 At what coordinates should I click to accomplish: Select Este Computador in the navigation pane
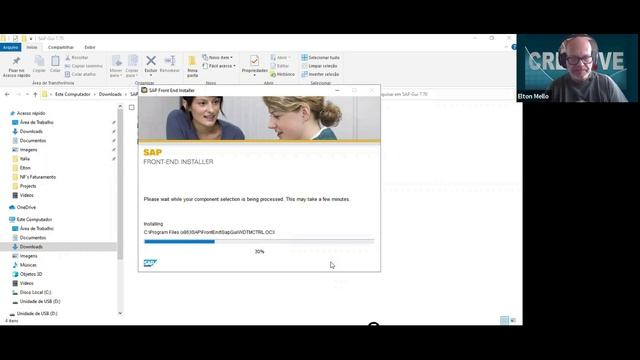click(34, 220)
